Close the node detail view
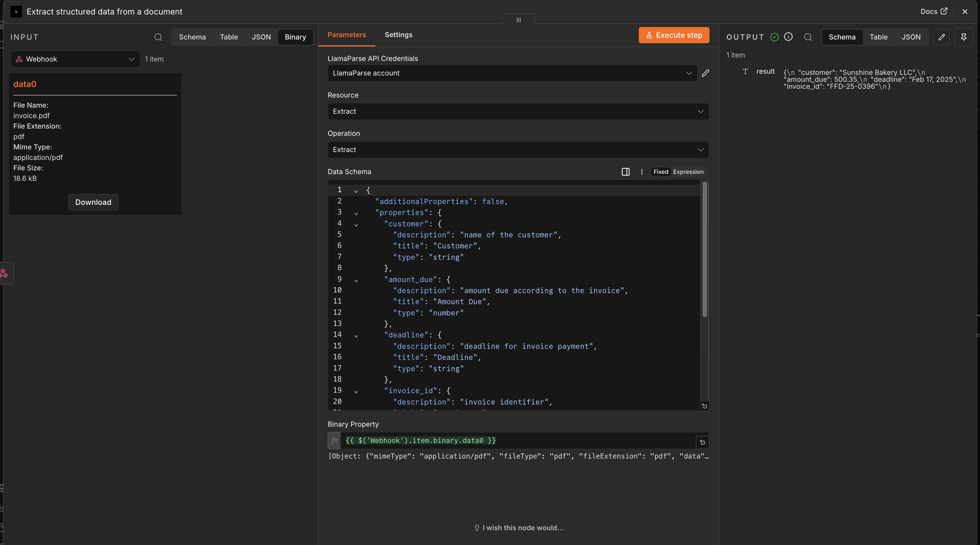The height and width of the screenshot is (545, 980). coord(965,11)
